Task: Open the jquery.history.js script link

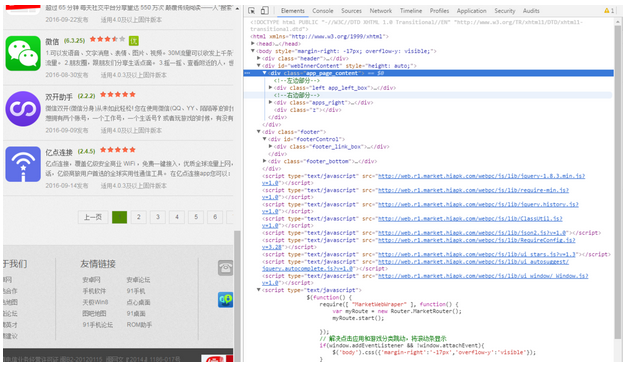Action: pyautogui.click(x=478, y=204)
